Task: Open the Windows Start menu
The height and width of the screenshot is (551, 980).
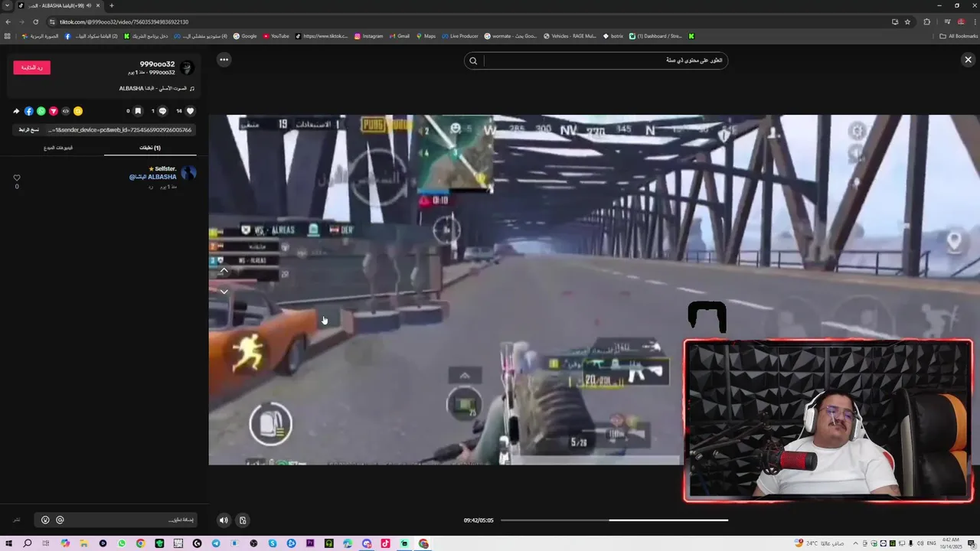Action: (9, 543)
